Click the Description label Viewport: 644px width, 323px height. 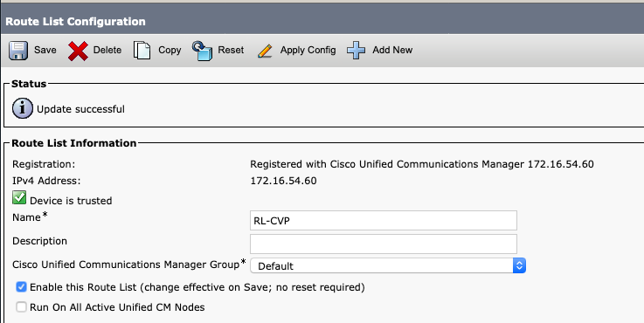point(39,241)
